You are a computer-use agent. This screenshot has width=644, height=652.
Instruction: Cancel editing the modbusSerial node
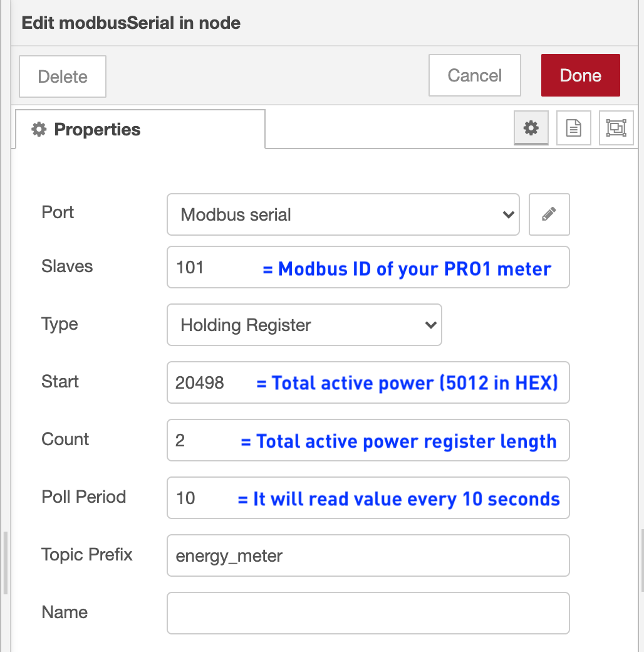(x=474, y=76)
